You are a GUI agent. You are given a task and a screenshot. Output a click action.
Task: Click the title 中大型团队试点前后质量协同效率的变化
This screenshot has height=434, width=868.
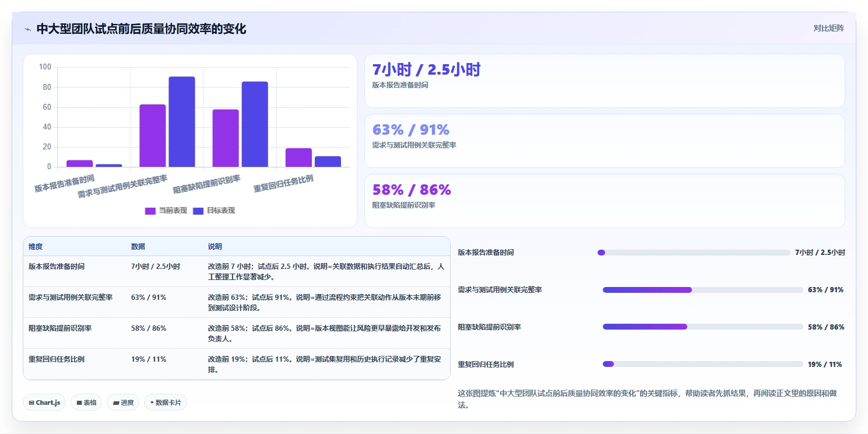[x=141, y=29]
